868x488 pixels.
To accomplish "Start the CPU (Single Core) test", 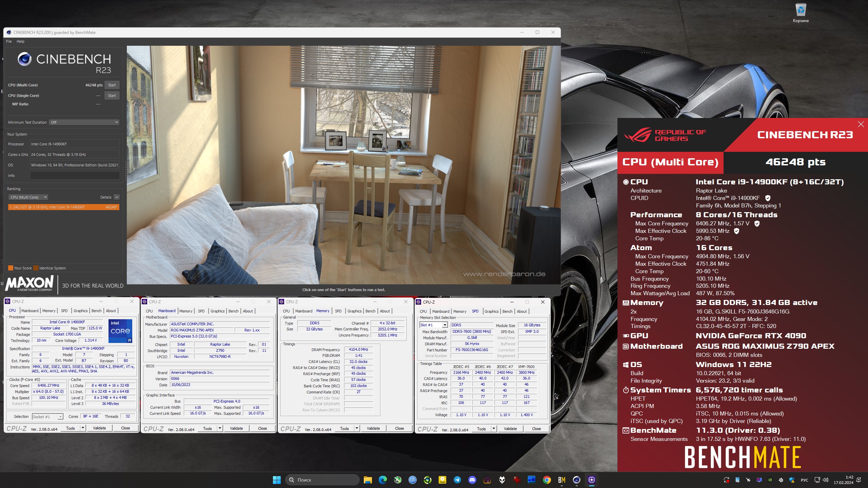I will tap(112, 96).
